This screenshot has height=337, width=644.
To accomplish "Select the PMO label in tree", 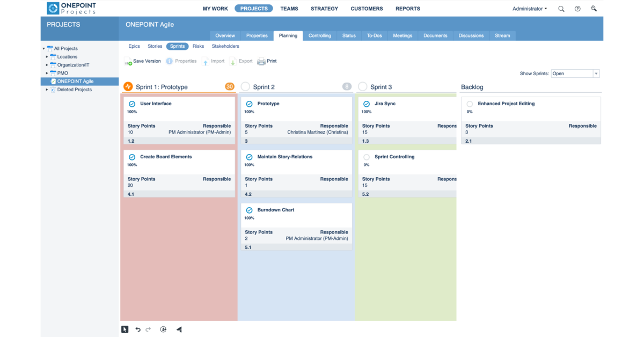I will click(63, 73).
